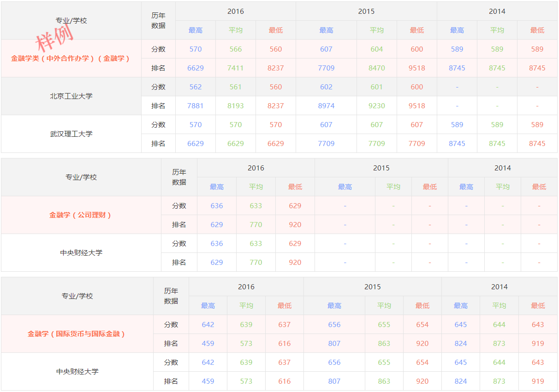Click the 8470 rank value under 2015

377,68
